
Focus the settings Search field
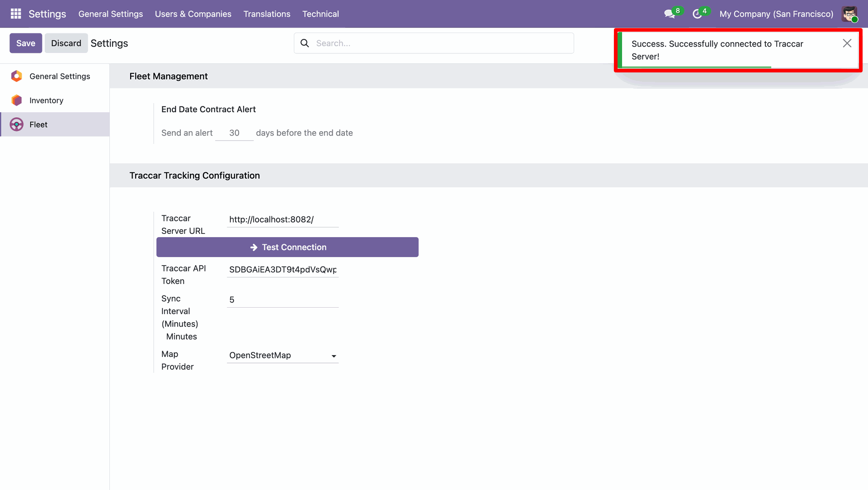[x=434, y=43]
